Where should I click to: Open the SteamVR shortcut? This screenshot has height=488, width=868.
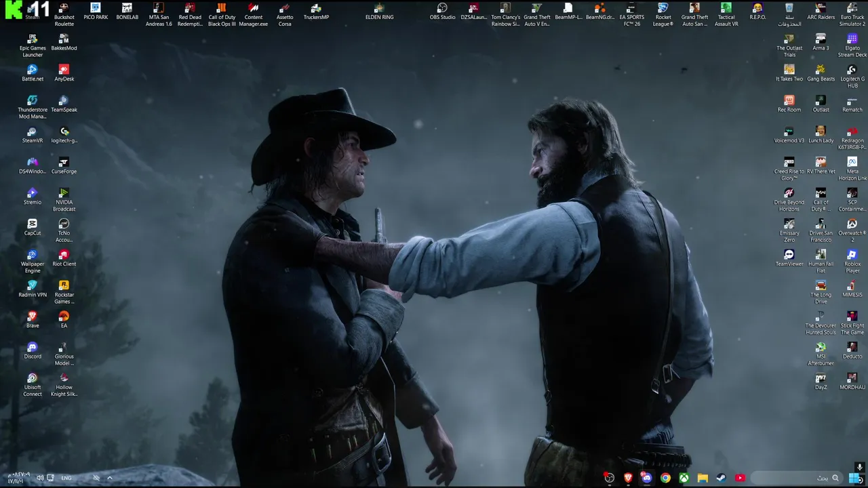[x=33, y=135]
